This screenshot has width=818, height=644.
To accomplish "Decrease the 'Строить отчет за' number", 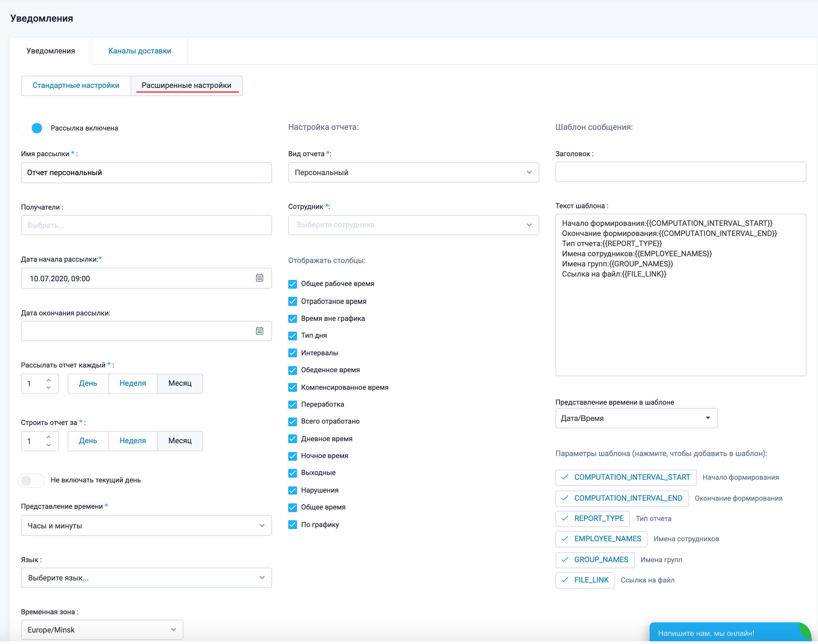I will coord(49,445).
